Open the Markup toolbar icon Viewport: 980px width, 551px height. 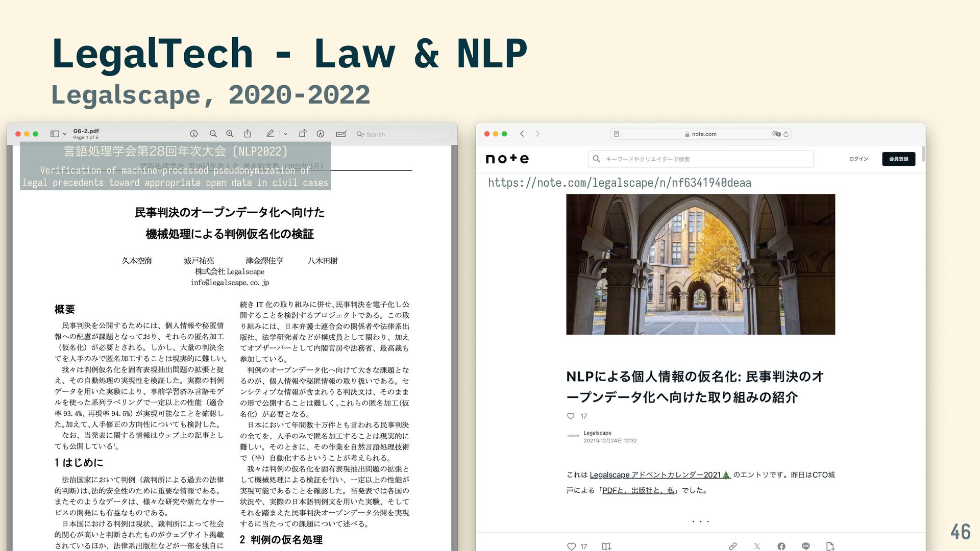(x=321, y=134)
